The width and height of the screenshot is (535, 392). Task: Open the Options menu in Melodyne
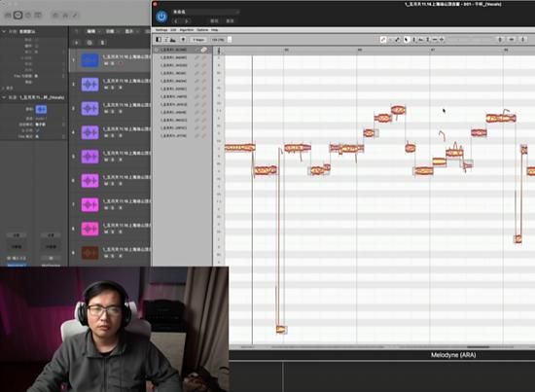pyautogui.click(x=202, y=30)
